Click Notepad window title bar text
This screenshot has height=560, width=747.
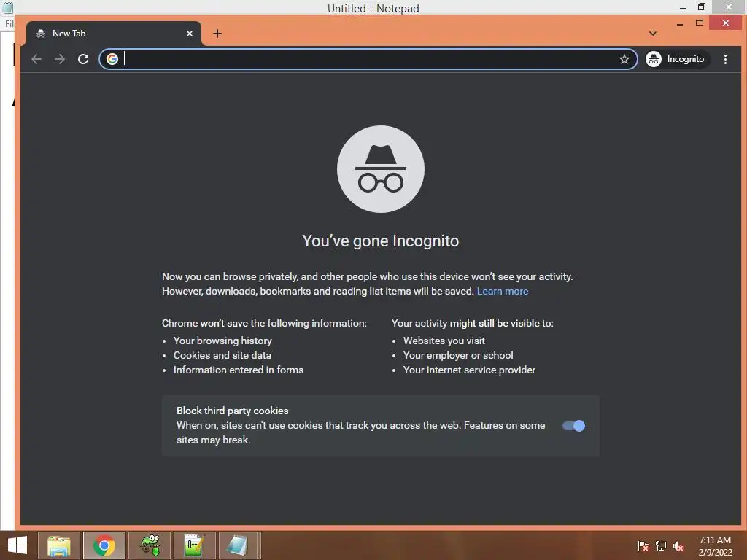(x=373, y=8)
